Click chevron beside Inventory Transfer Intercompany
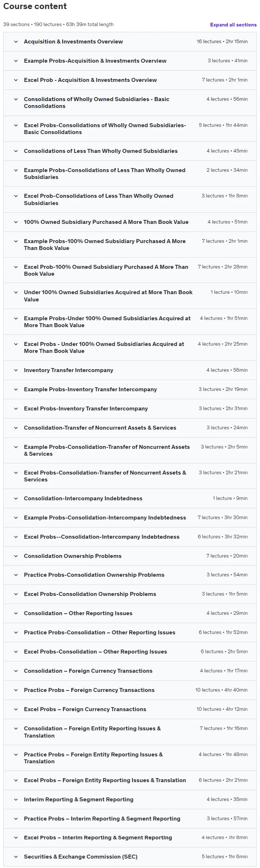Image resolution: width=260 pixels, height=868 pixels. (x=16, y=370)
